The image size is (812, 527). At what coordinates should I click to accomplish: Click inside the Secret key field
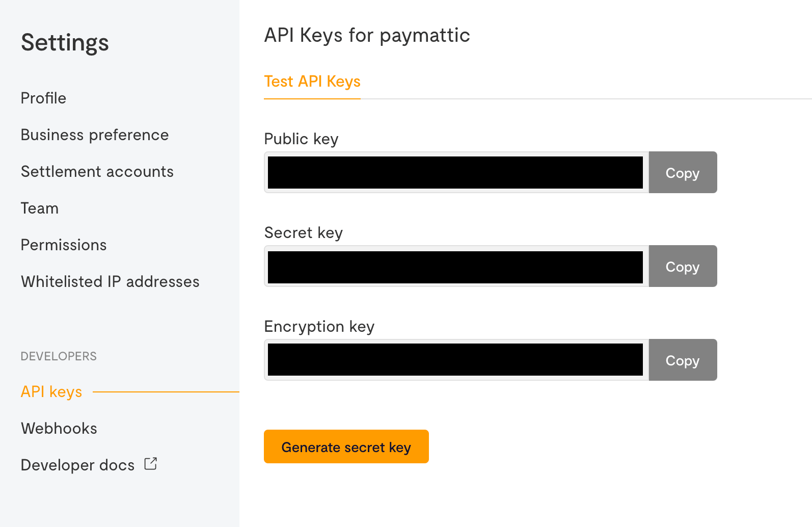click(456, 266)
